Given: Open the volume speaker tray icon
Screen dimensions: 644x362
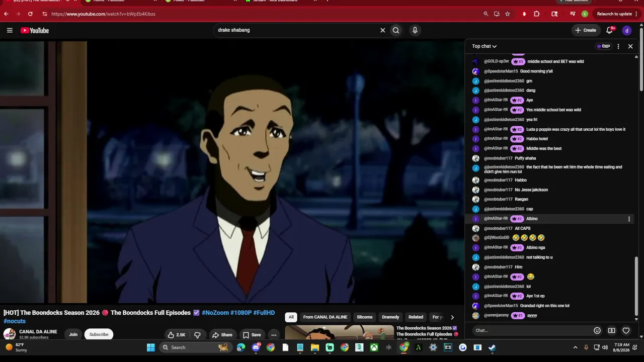Looking at the screenshot, I should pos(605,347).
